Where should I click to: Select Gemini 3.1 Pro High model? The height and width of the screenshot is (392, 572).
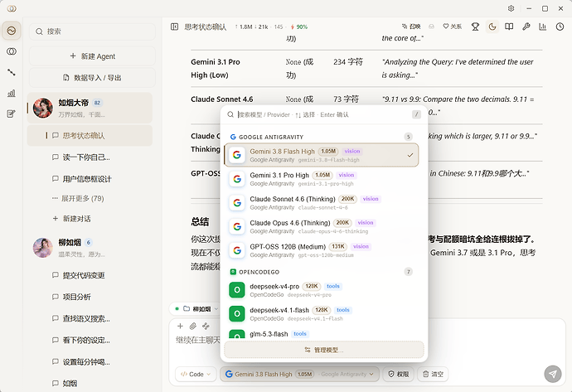[x=322, y=179]
